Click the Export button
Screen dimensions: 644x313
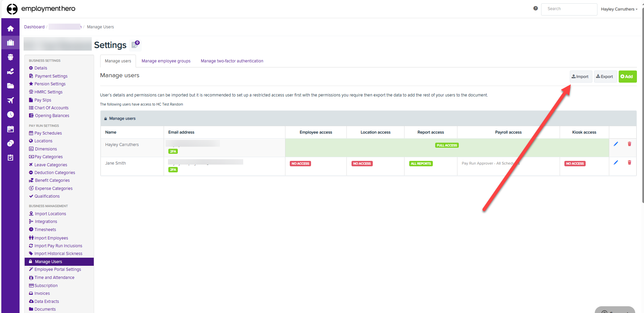pos(605,77)
